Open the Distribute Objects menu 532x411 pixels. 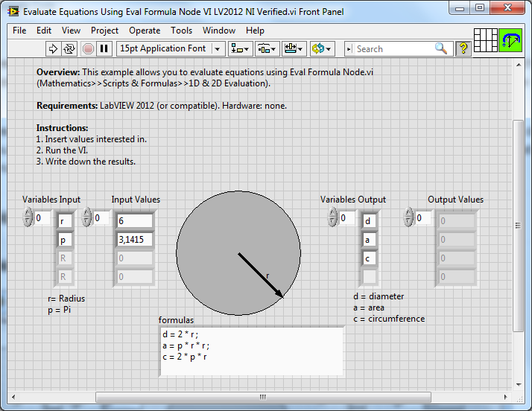click(267, 49)
